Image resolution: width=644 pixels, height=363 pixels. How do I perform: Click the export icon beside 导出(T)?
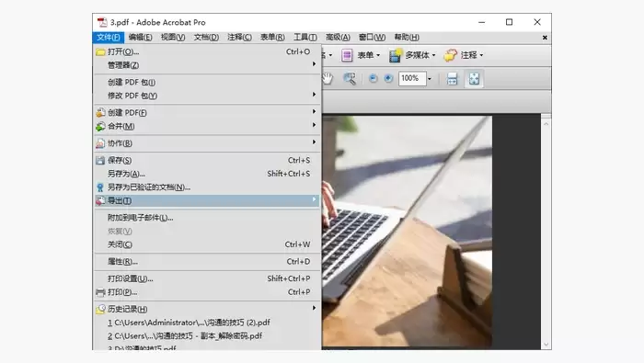pos(100,200)
